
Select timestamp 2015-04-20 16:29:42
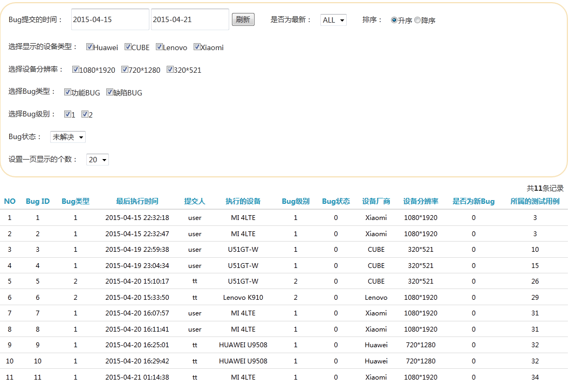pyautogui.click(x=137, y=361)
